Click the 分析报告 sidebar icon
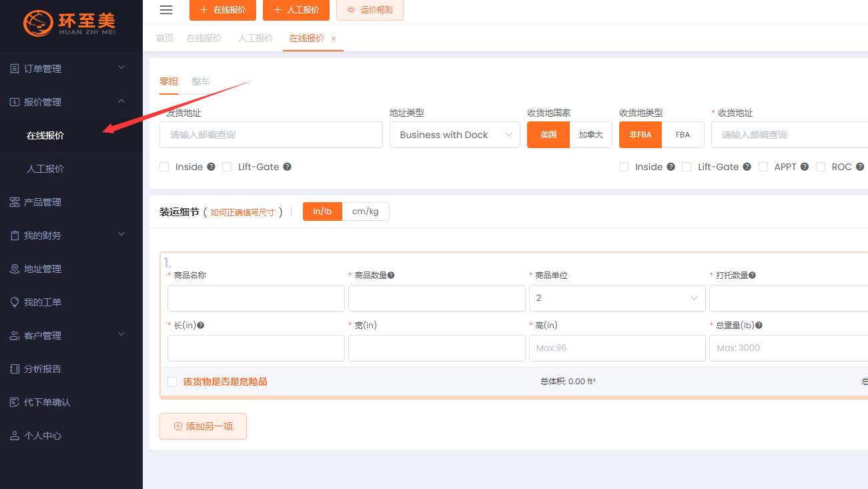This screenshot has width=868, height=489. (x=15, y=369)
